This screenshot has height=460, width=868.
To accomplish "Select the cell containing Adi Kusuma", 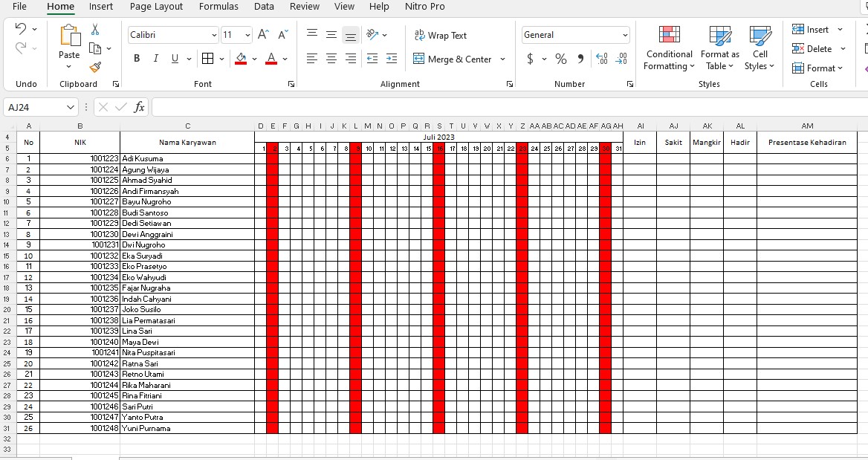I will [187, 159].
